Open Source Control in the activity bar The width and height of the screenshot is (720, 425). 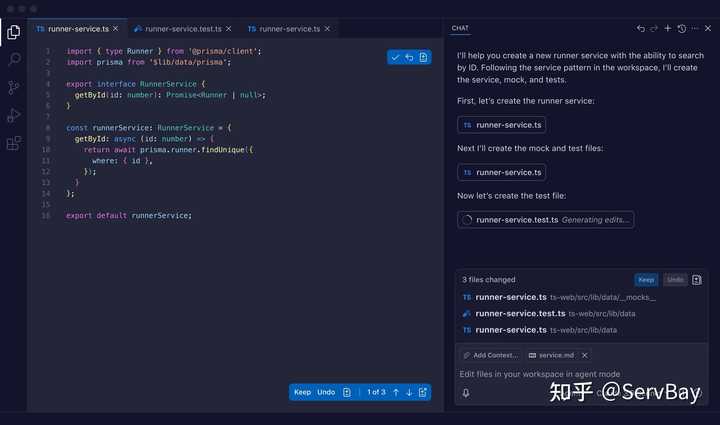14,88
